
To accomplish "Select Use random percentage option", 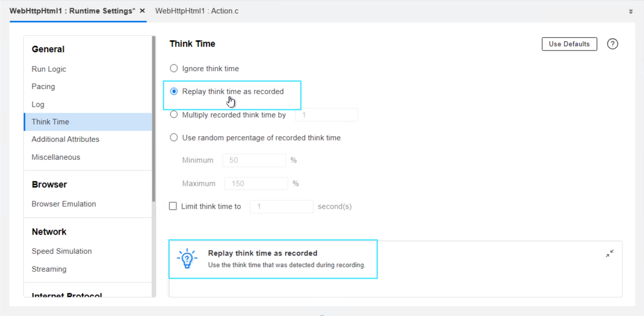I will click(x=174, y=138).
